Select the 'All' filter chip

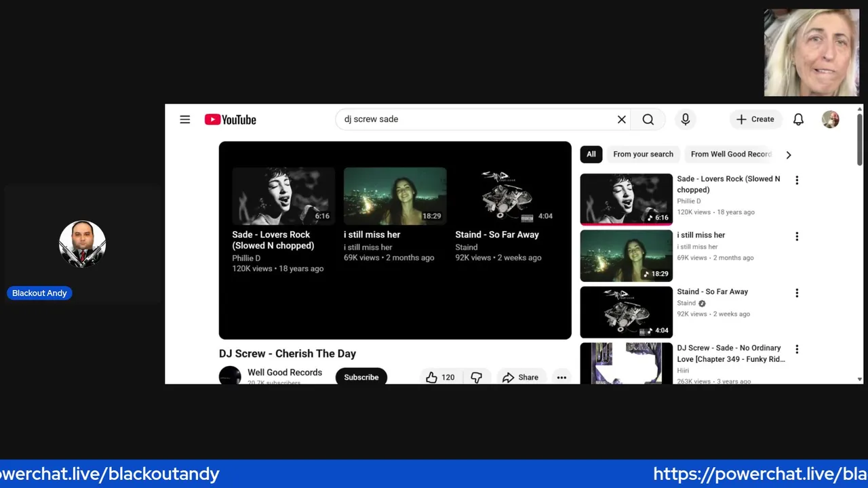(591, 155)
